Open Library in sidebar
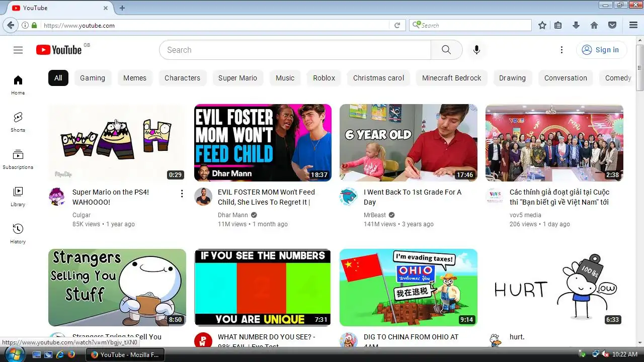Viewport: 644px width, 362px height. 18,197
